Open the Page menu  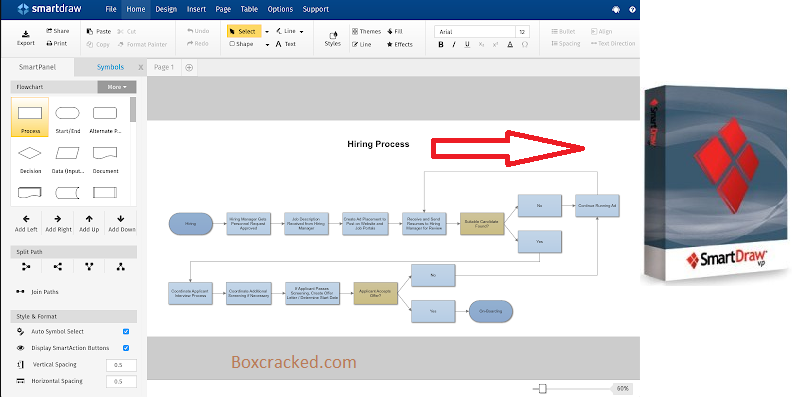(x=223, y=9)
